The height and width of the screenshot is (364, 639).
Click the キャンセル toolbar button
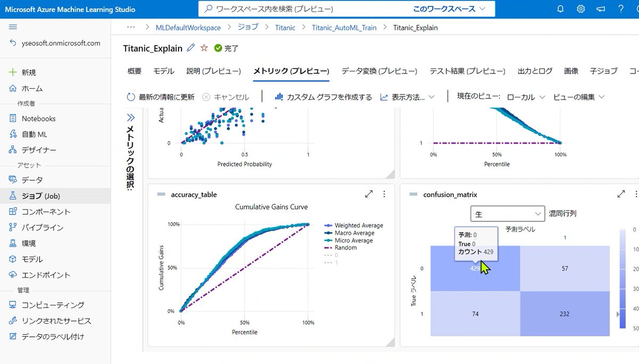(x=226, y=97)
